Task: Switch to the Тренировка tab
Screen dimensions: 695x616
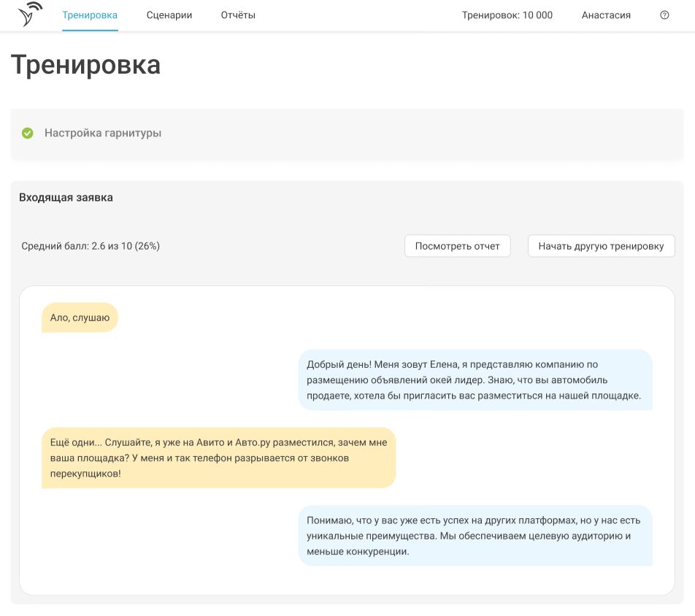Action: point(90,15)
